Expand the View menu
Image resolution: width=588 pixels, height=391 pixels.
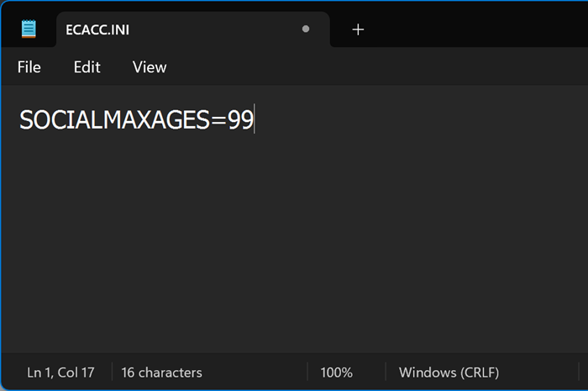(x=150, y=67)
